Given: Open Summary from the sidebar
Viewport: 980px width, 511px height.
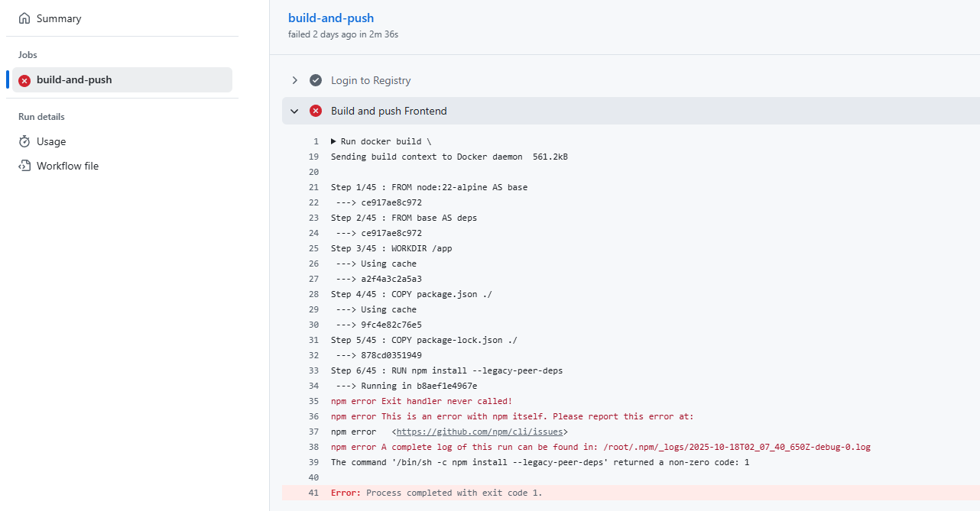Looking at the screenshot, I should [57, 18].
